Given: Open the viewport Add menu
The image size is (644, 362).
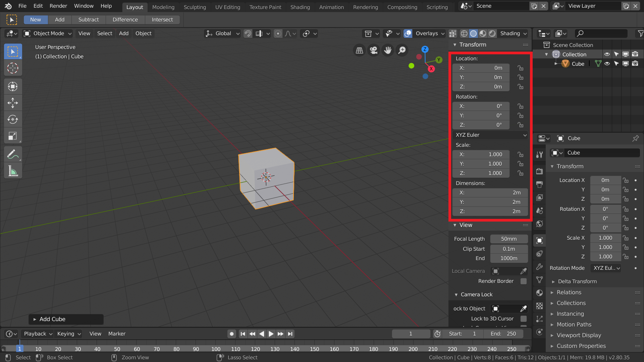Looking at the screenshot, I should point(124,34).
